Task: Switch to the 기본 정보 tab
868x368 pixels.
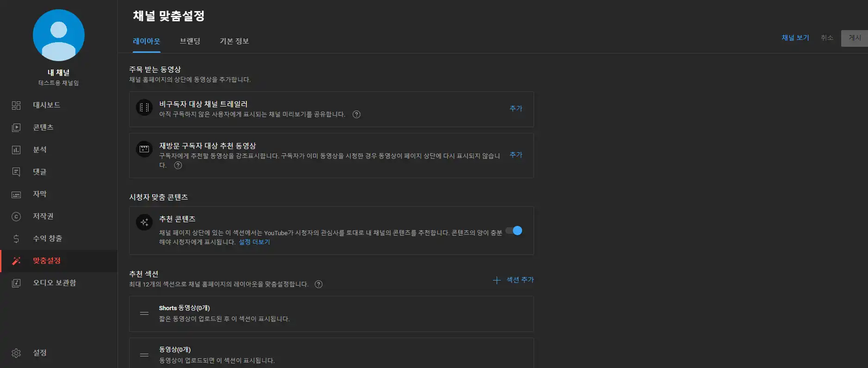Action: click(x=234, y=41)
